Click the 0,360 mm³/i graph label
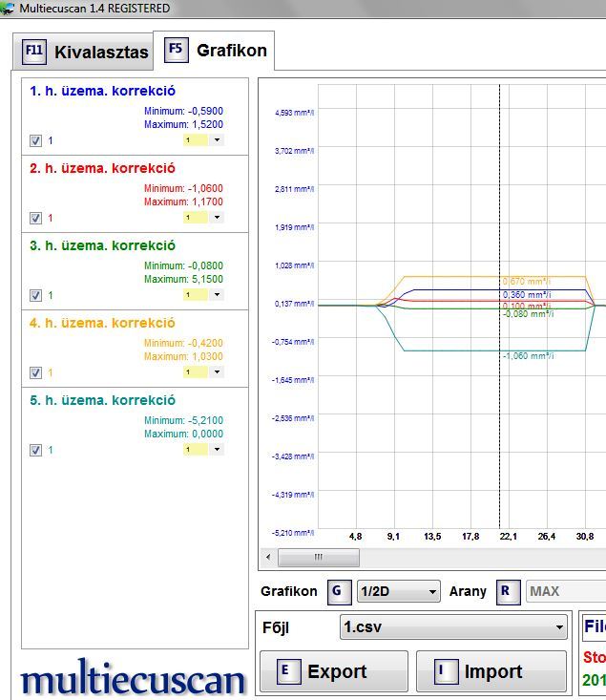Image resolution: width=606 pixels, height=700 pixels. pos(527,295)
